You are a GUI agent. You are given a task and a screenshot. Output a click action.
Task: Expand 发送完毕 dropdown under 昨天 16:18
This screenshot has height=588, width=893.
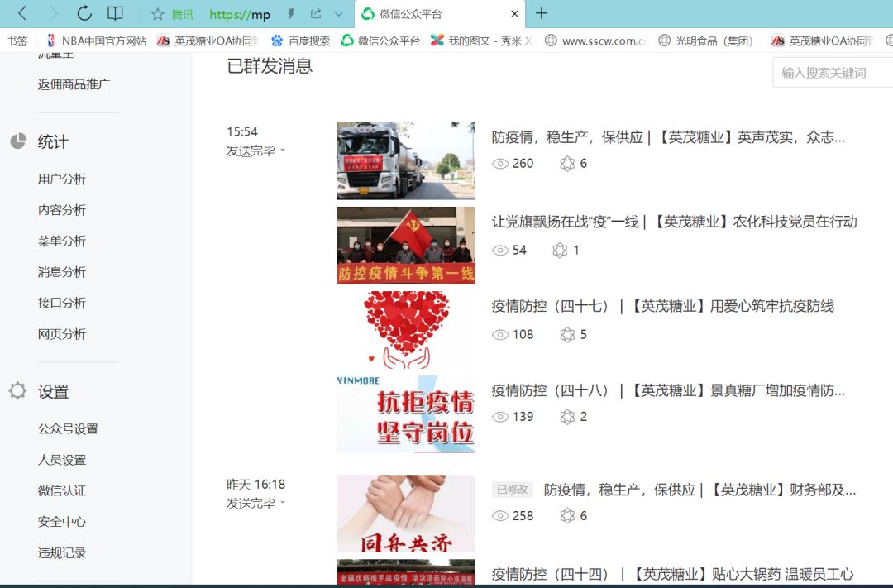coord(282,504)
